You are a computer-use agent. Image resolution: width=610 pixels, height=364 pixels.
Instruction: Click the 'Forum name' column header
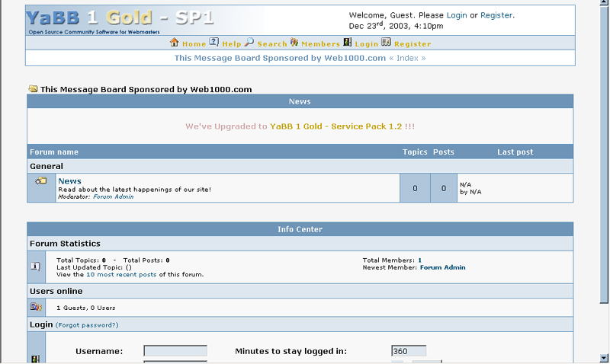pos(54,152)
